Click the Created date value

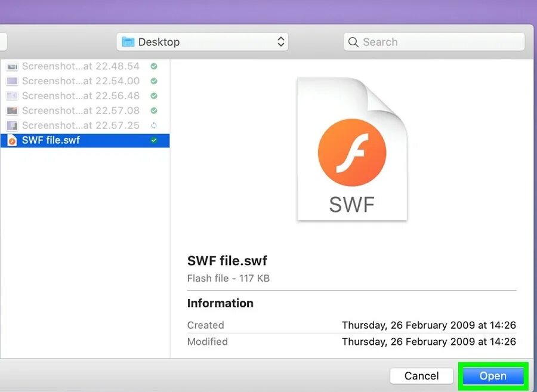click(429, 325)
